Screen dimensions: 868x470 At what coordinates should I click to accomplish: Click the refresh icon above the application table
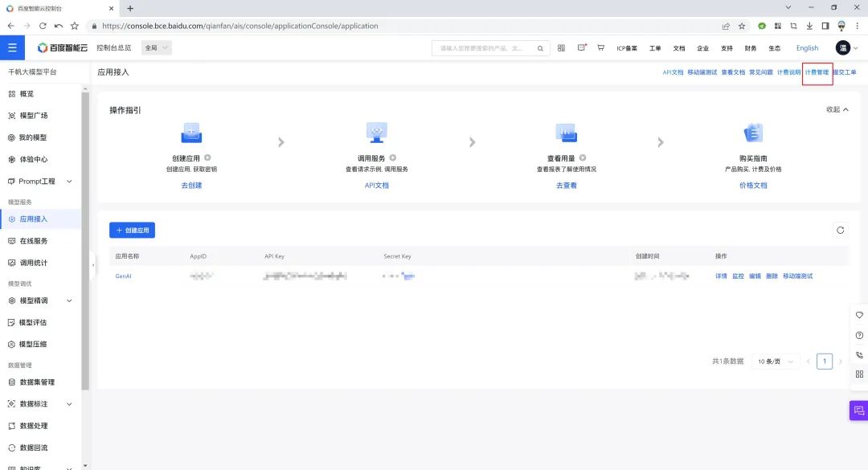click(x=841, y=231)
